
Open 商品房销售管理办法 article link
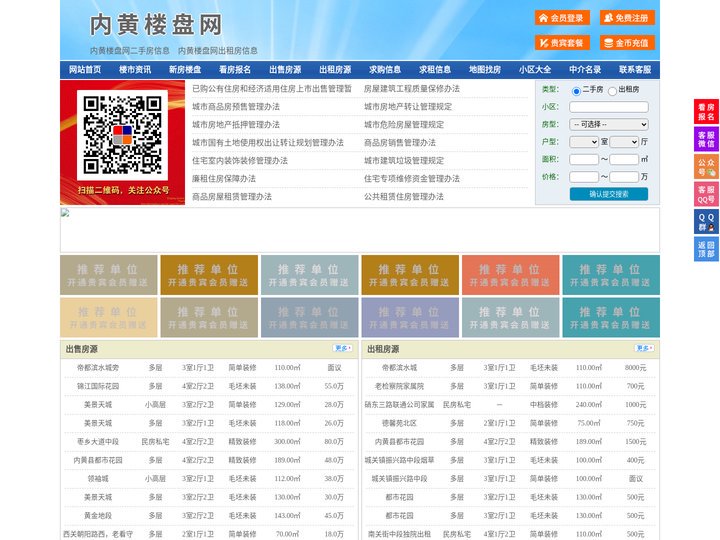click(400, 142)
